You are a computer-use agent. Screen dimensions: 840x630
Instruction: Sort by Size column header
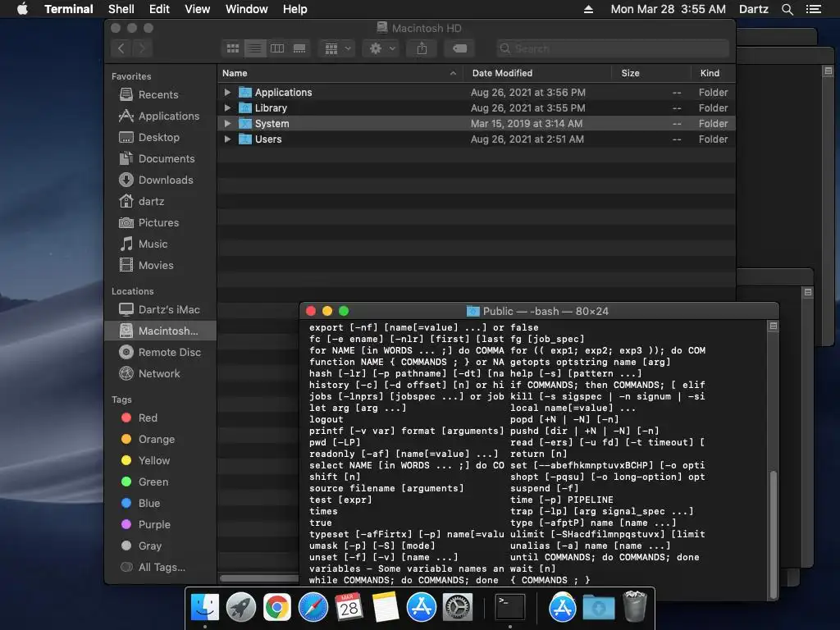(651, 73)
